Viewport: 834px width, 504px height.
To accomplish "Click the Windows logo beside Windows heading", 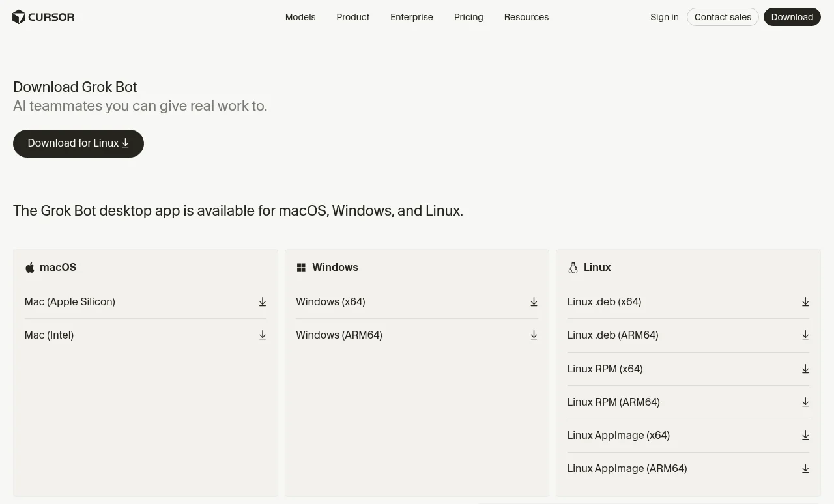I will pyautogui.click(x=301, y=268).
